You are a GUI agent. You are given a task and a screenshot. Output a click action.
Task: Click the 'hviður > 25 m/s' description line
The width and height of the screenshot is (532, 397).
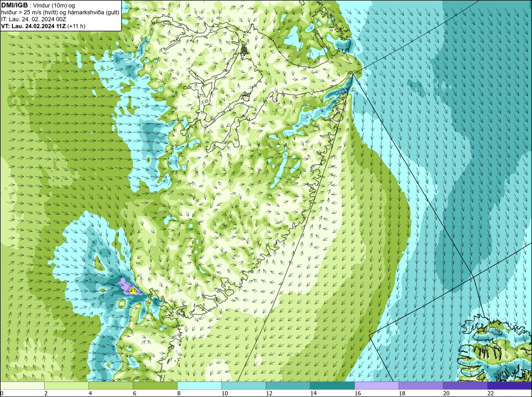[x=60, y=12]
